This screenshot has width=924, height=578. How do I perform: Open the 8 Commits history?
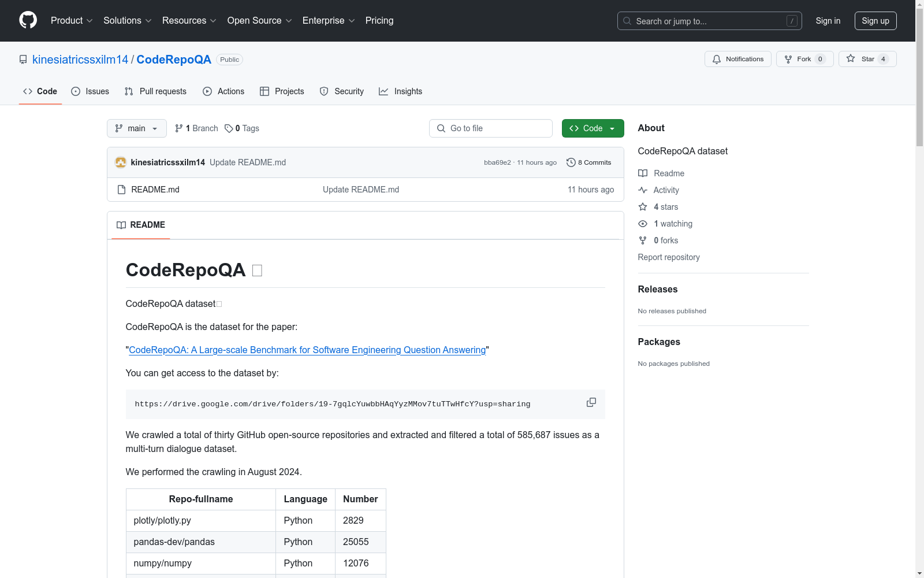click(589, 162)
